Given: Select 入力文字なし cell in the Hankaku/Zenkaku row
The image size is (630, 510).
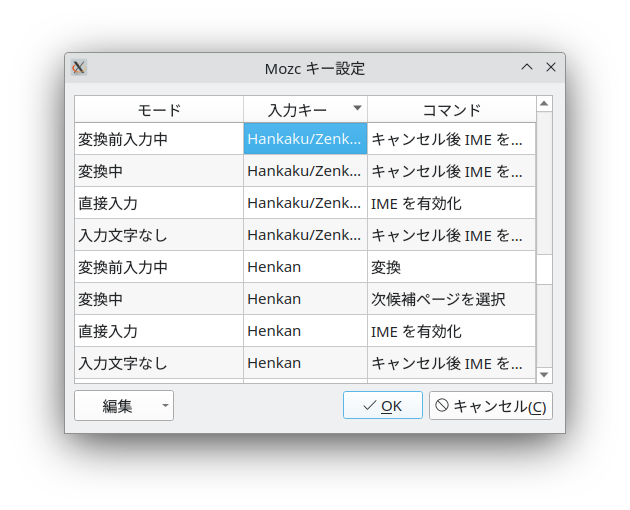Looking at the screenshot, I should coord(159,235).
